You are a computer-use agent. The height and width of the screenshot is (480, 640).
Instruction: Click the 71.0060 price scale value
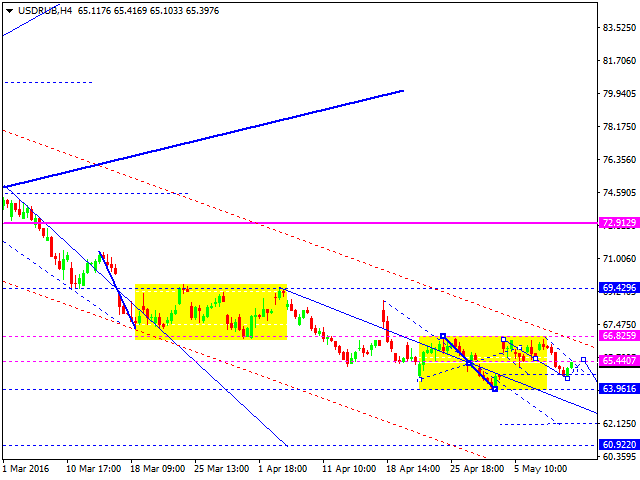619,259
